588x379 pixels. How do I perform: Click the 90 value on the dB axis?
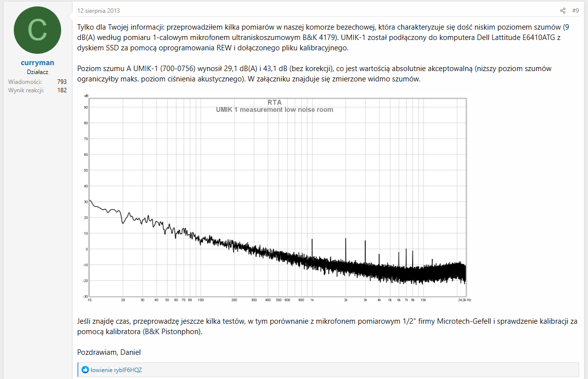click(86, 107)
